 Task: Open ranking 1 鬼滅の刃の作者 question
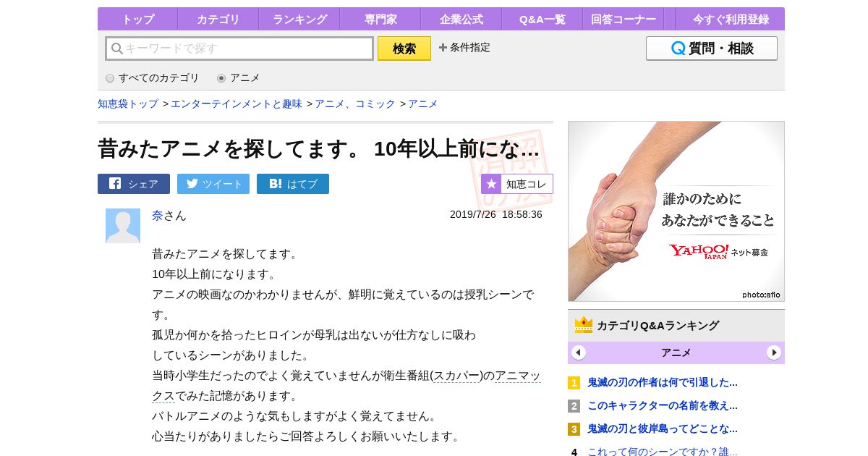pyautogui.click(x=663, y=382)
